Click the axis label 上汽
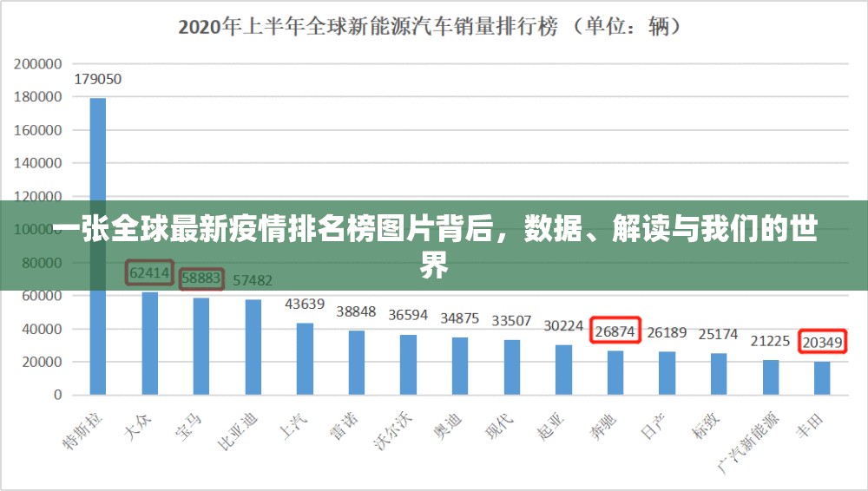Image resolution: width=868 pixels, height=491 pixels. pos(293,427)
